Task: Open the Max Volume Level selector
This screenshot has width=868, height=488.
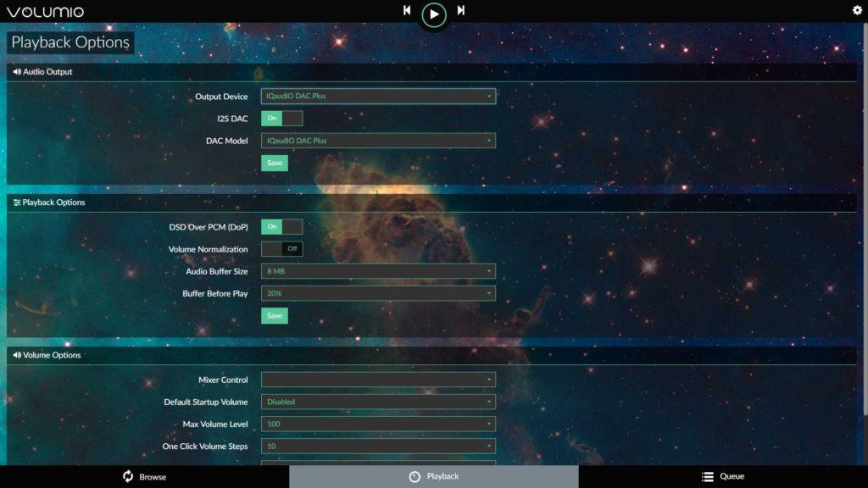Action: 378,424
